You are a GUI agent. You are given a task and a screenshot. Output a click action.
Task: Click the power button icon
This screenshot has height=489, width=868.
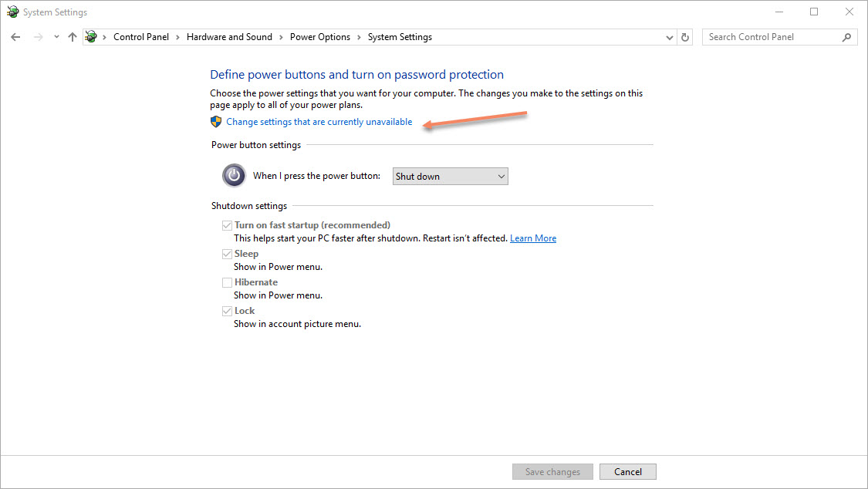click(x=234, y=175)
